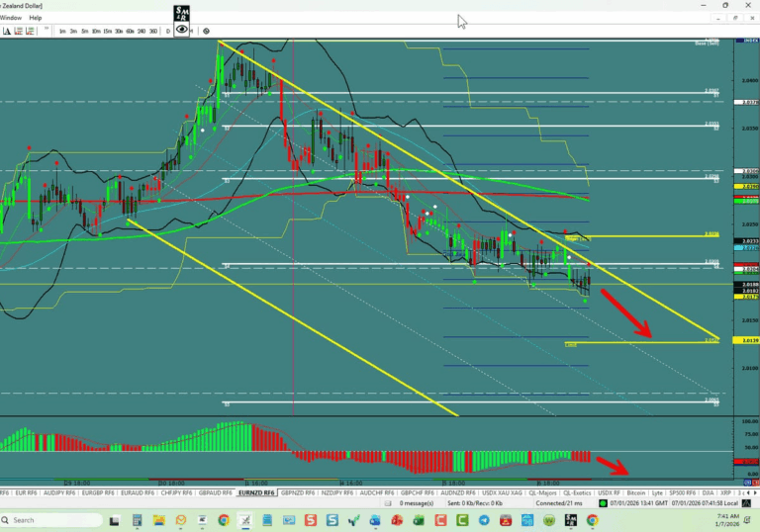Switch to the USDX XAU XAG tab
Screen dimensions: 760x532
pyautogui.click(x=502, y=492)
